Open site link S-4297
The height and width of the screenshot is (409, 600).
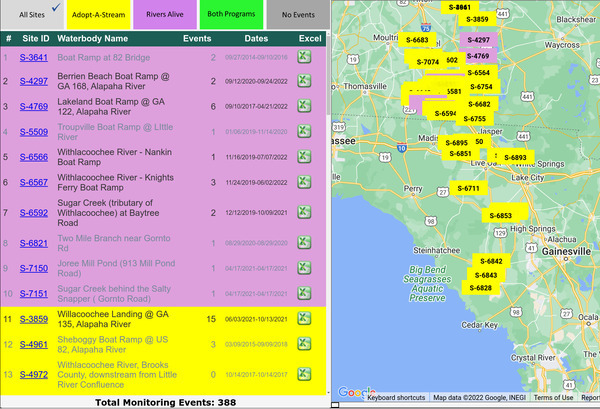pos(34,81)
